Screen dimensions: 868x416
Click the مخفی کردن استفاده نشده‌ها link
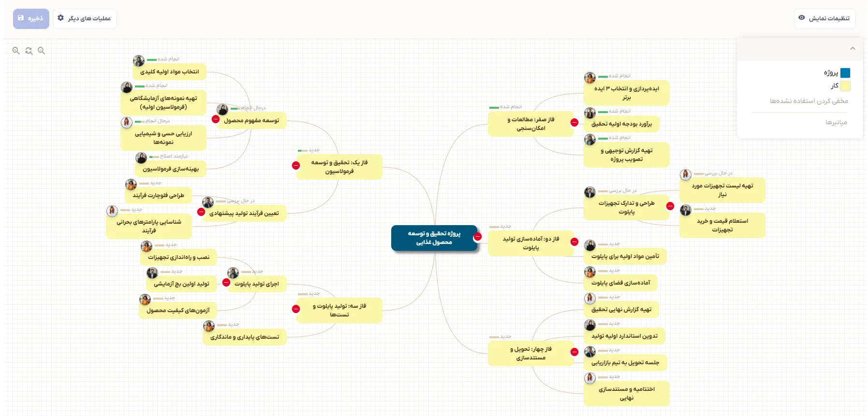point(809,101)
